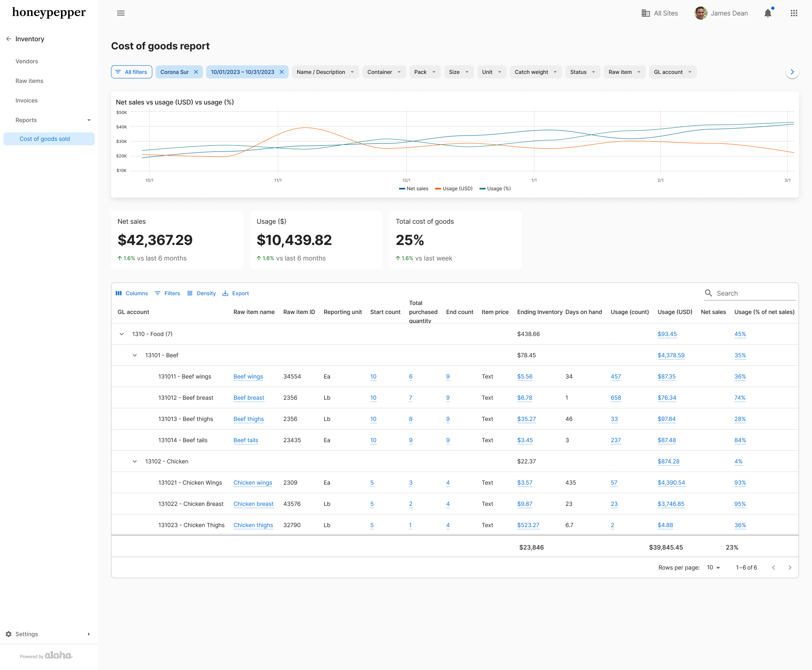The width and height of the screenshot is (812, 670).
Task: Open the hamburger menu icon
Action: coord(121,13)
